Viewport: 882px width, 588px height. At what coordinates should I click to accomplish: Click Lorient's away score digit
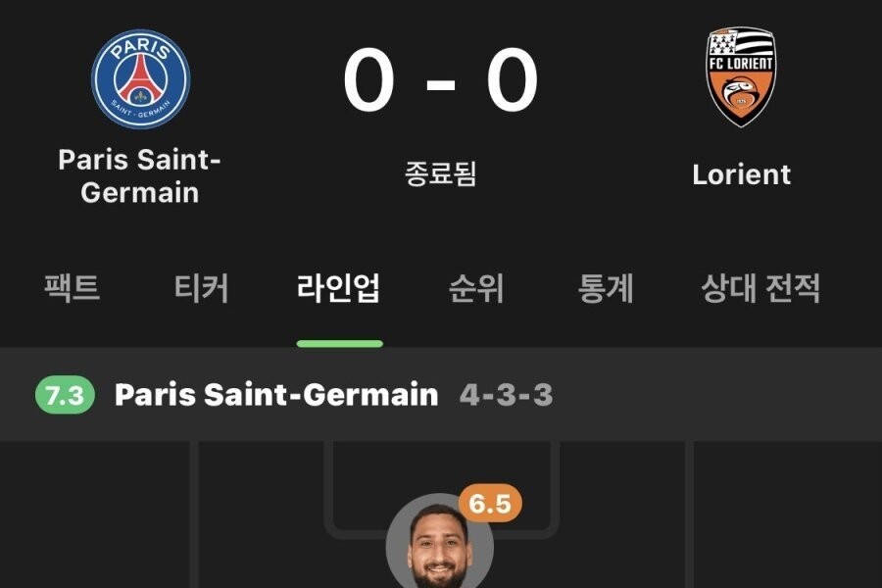click(512, 79)
